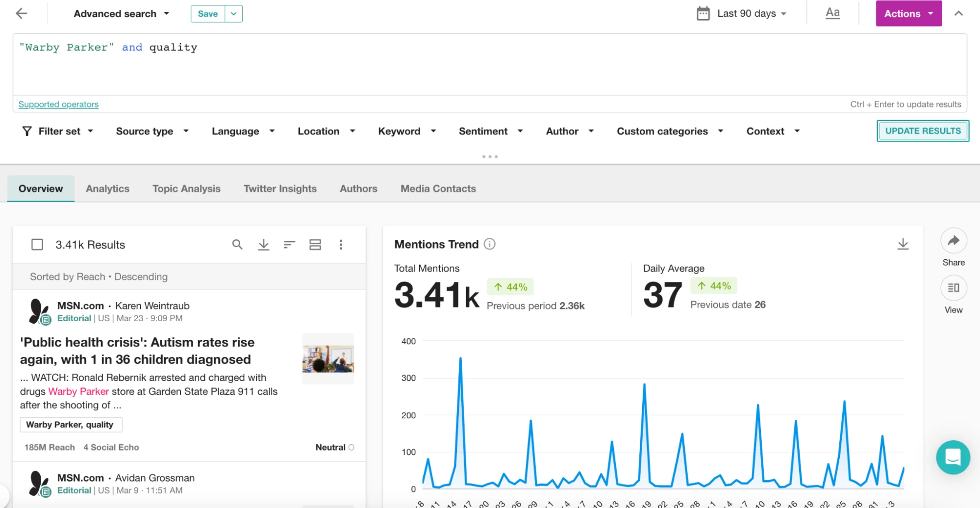Open the Media Contacts tab

point(438,189)
